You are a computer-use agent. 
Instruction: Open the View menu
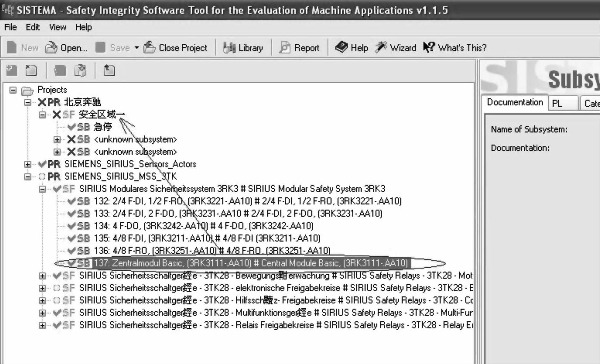(58, 27)
